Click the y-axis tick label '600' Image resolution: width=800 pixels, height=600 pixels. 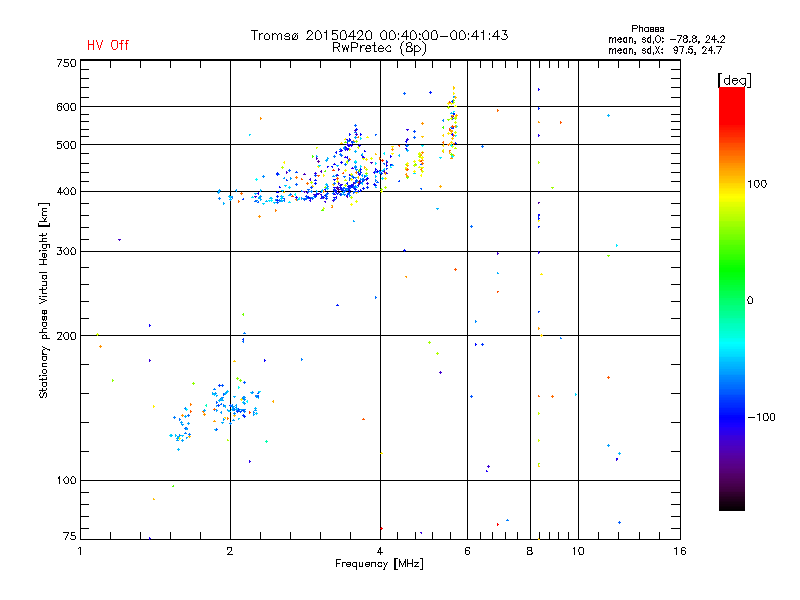coord(66,107)
